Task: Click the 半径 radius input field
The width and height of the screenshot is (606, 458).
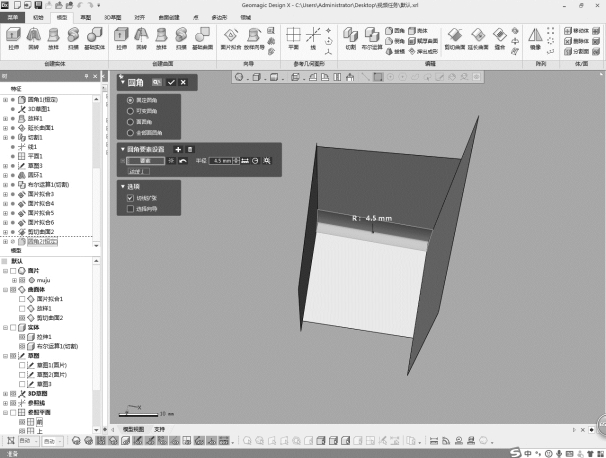Action: [220, 160]
